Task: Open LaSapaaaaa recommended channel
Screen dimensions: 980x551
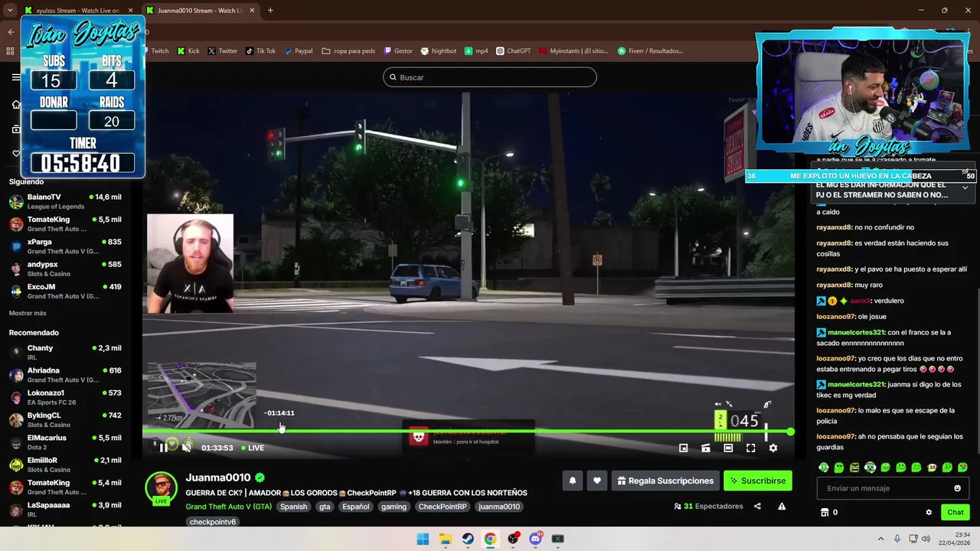Action: pyautogui.click(x=65, y=510)
